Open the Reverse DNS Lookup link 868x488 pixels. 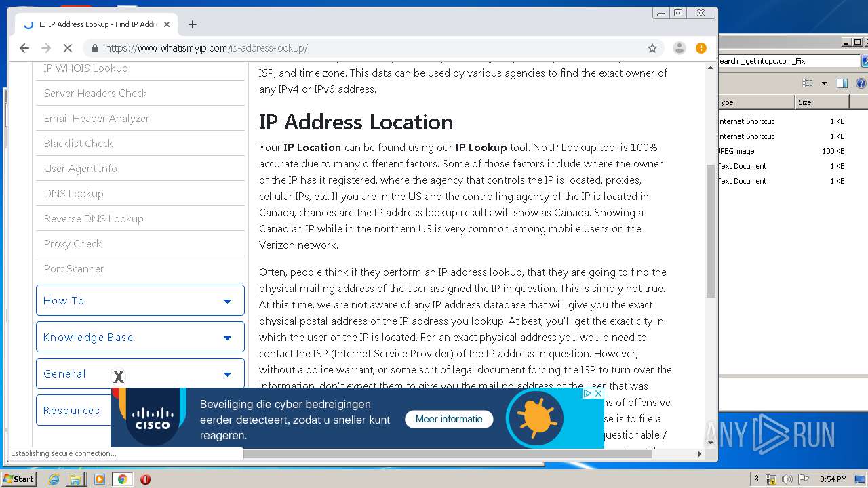(94, 218)
